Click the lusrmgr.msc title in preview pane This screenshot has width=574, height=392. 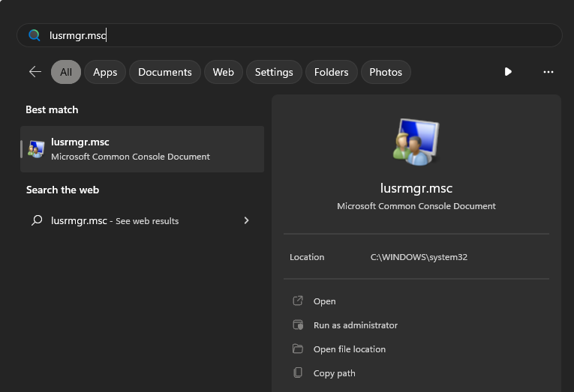416,188
